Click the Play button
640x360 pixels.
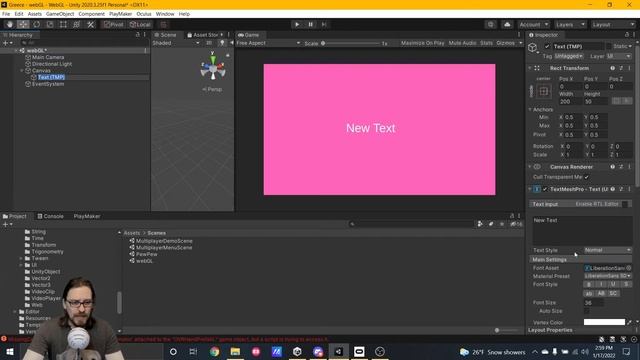(x=297, y=24)
